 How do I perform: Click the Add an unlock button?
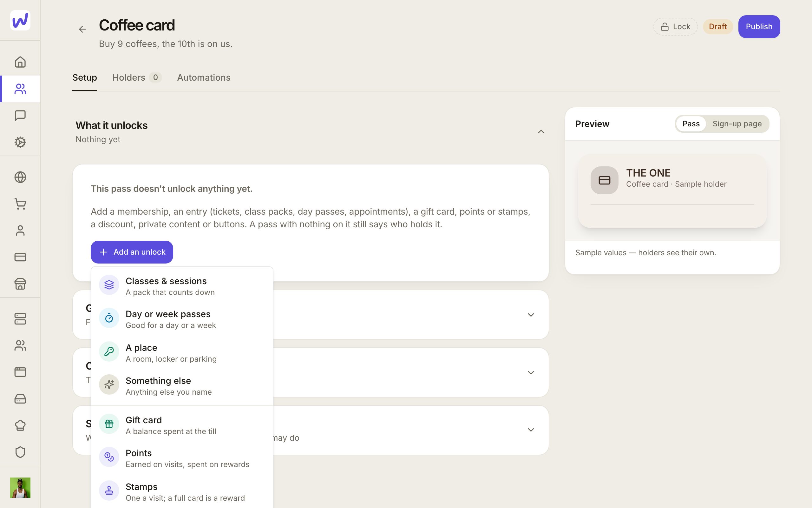[x=132, y=252]
